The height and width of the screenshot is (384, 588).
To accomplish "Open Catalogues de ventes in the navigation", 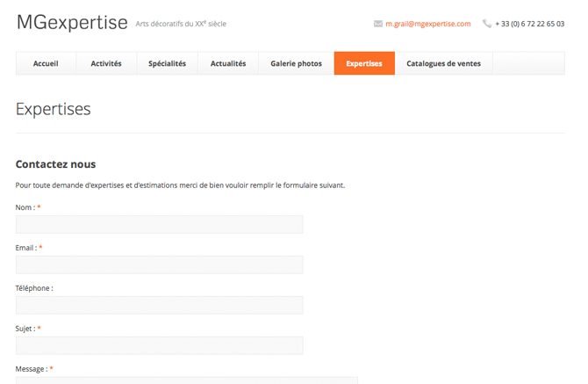I will (443, 63).
